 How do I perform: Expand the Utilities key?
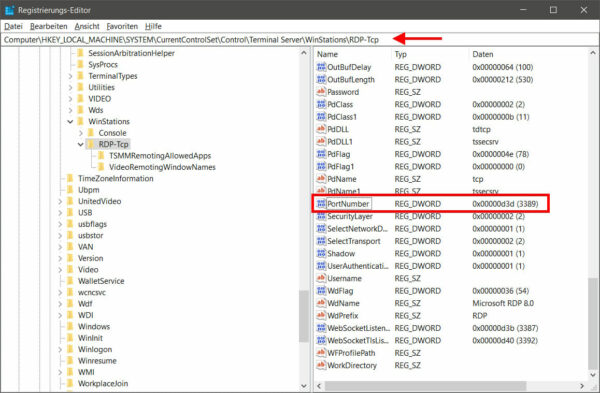70,88
